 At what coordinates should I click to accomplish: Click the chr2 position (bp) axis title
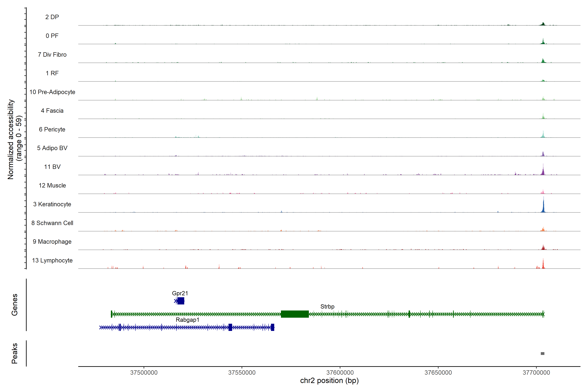pyautogui.click(x=329, y=381)
